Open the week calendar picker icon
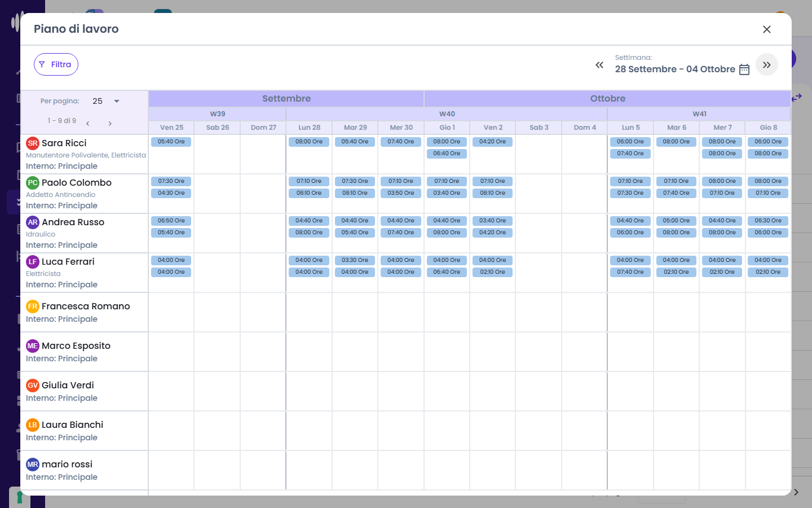The height and width of the screenshot is (508, 812). (x=744, y=69)
